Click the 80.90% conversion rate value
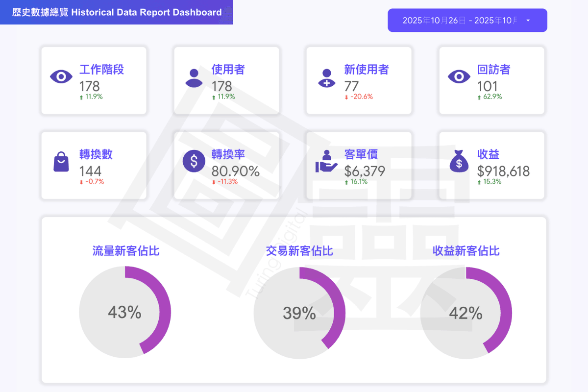Screen dimensions: 588x392 [x=236, y=171]
